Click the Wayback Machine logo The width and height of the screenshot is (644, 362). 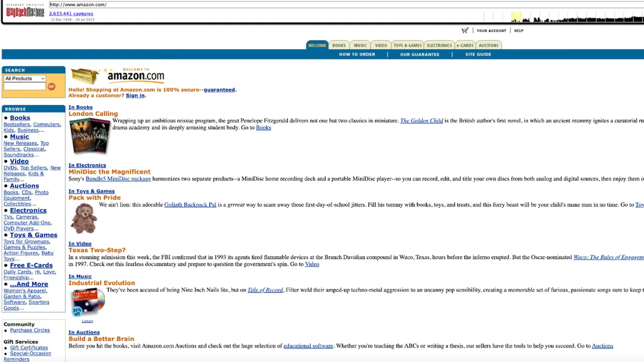25,11
